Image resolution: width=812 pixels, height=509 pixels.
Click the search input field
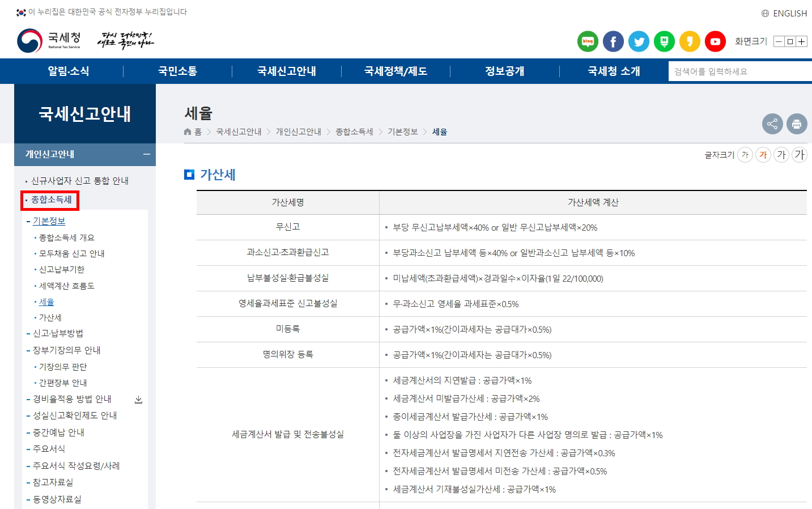coord(737,71)
